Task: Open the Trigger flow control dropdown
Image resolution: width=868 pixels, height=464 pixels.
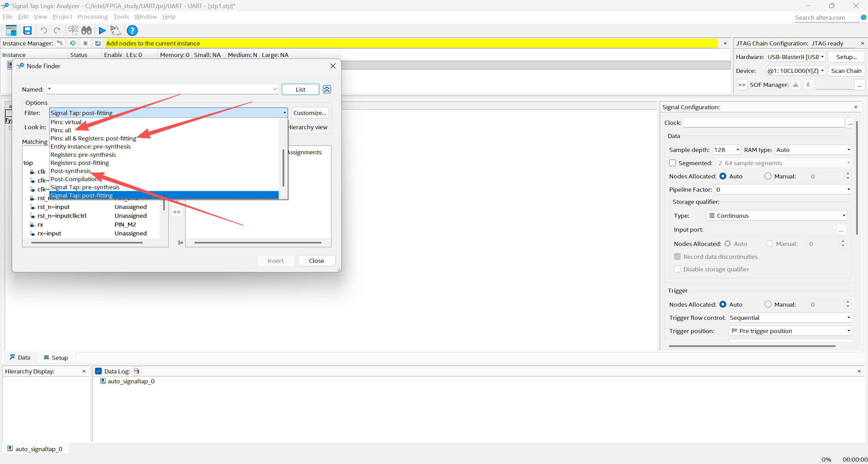Action: (x=790, y=317)
